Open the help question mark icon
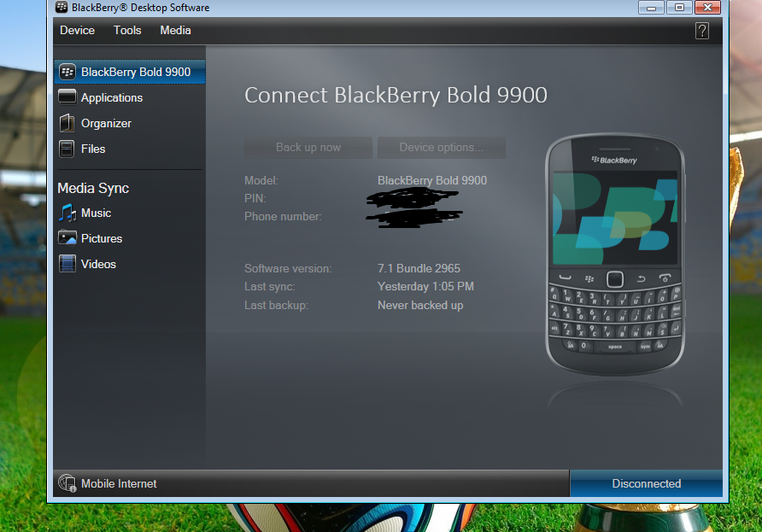762x532 pixels. coord(701,31)
